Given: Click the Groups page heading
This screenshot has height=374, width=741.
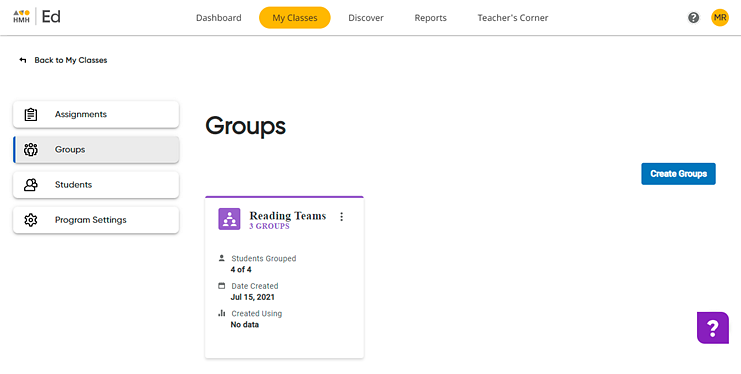Looking at the screenshot, I should click(x=245, y=126).
